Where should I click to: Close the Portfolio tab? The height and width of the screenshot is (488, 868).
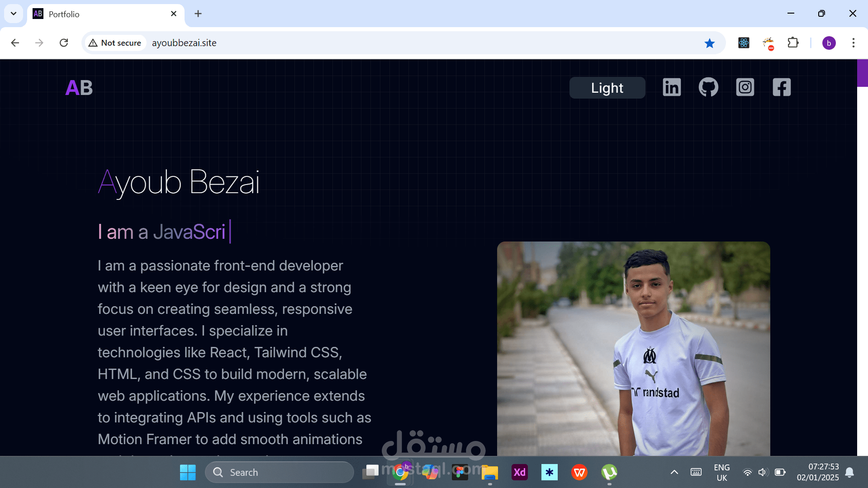(x=174, y=14)
